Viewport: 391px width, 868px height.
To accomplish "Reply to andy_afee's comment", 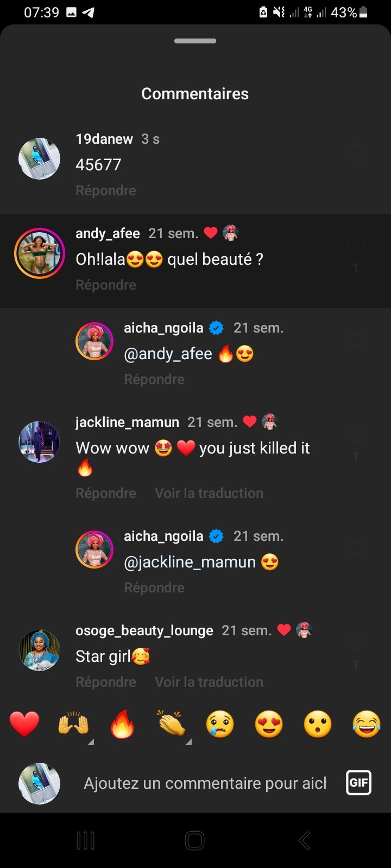I will (106, 285).
